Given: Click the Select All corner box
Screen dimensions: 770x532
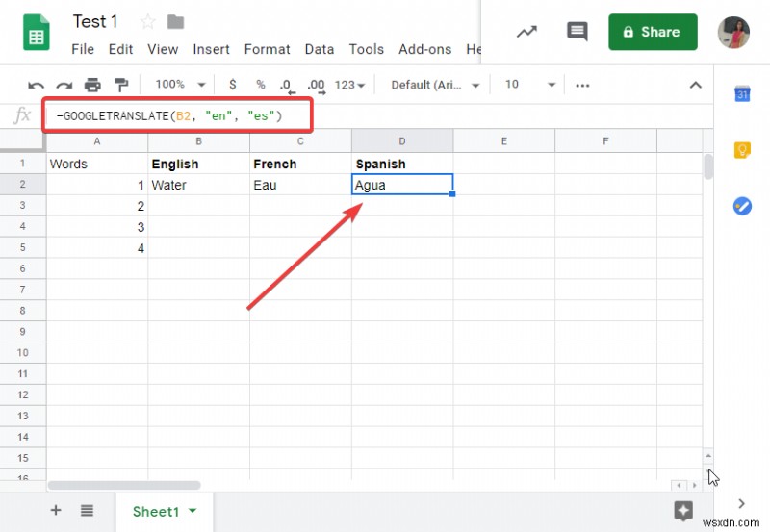Looking at the screenshot, I should point(22,141).
